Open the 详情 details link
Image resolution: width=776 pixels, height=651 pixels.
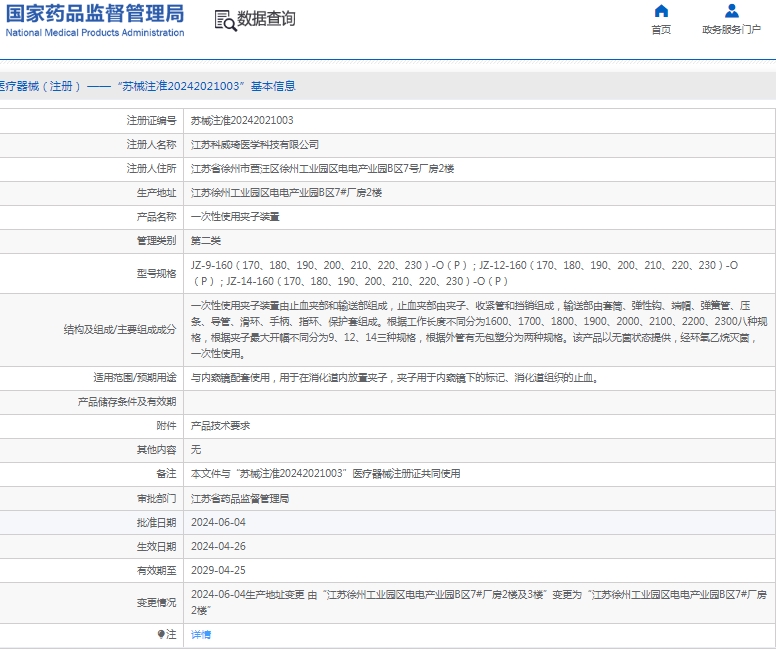coord(201,634)
